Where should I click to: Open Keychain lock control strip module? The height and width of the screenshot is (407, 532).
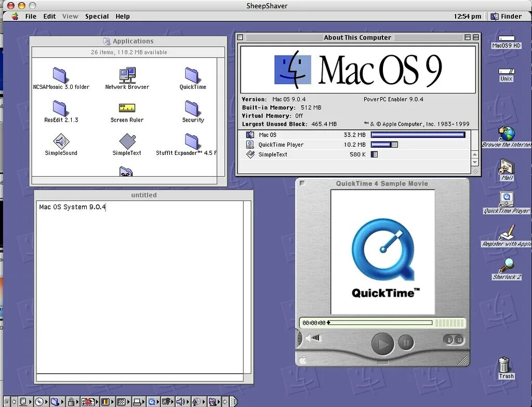(73, 402)
